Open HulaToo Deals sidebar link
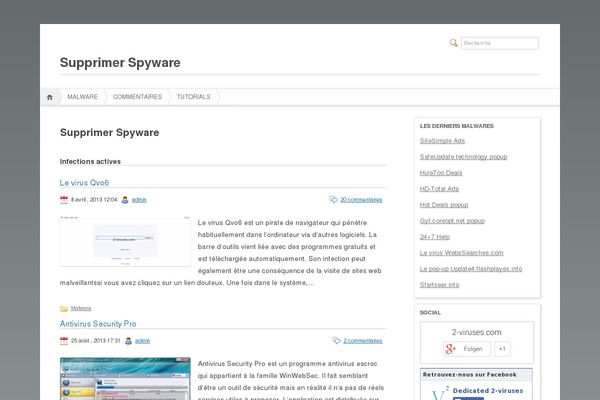Image resolution: width=600 pixels, height=400 pixels. coord(441,173)
